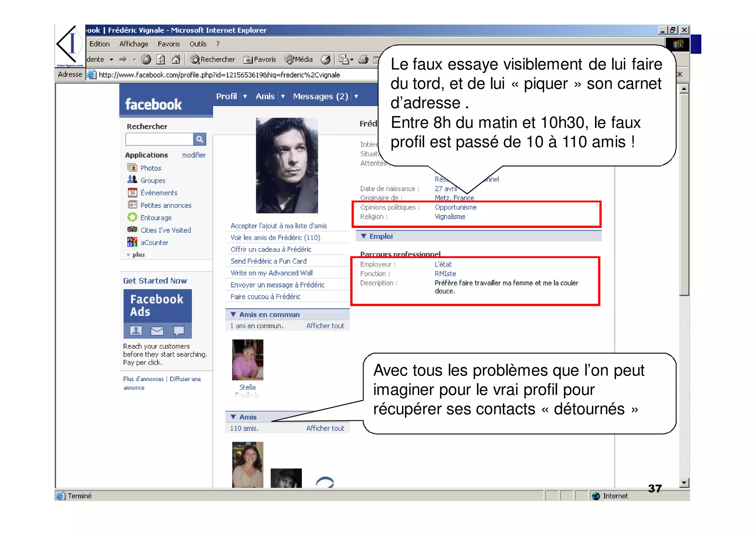Click Envoyer un message à Frédéric
This screenshot has width=756, height=534.
(278, 285)
